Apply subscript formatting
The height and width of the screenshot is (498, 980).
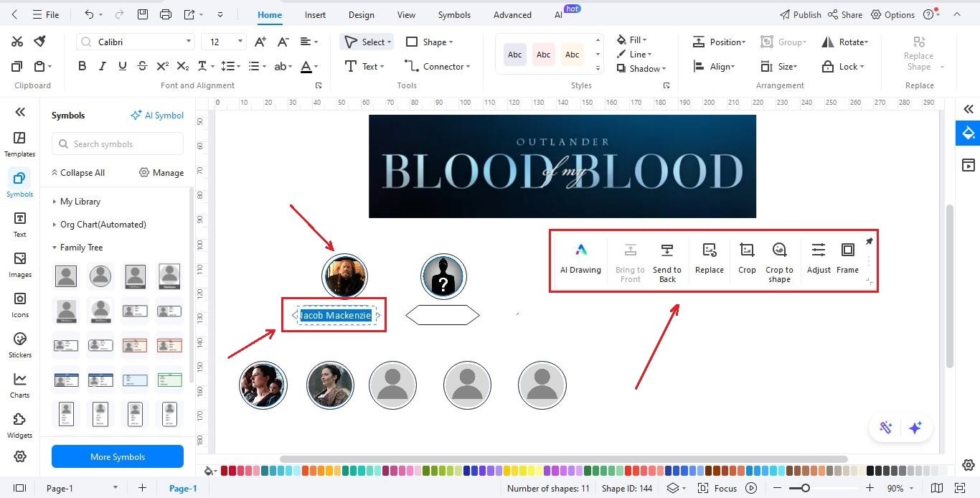pos(182,66)
